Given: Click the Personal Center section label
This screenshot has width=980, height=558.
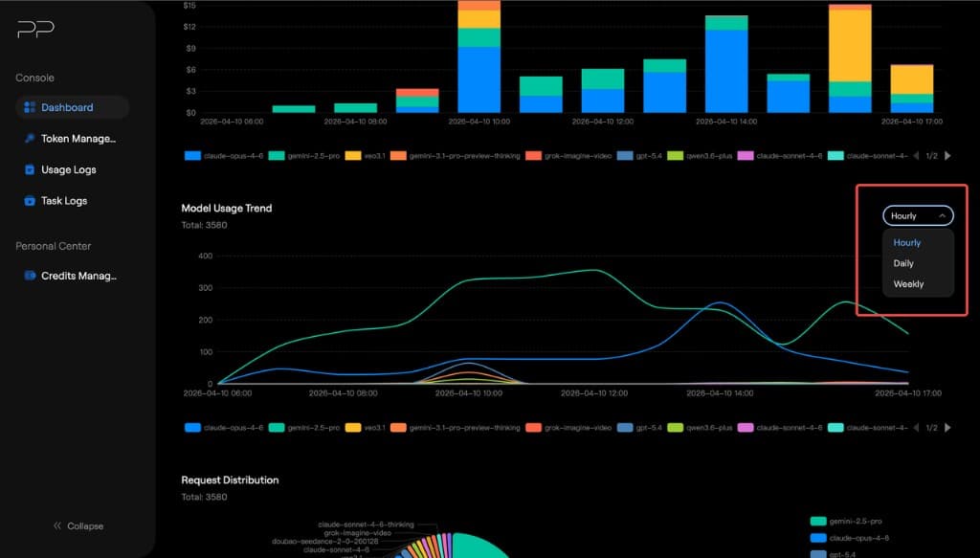Looking at the screenshot, I should coord(54,246).
